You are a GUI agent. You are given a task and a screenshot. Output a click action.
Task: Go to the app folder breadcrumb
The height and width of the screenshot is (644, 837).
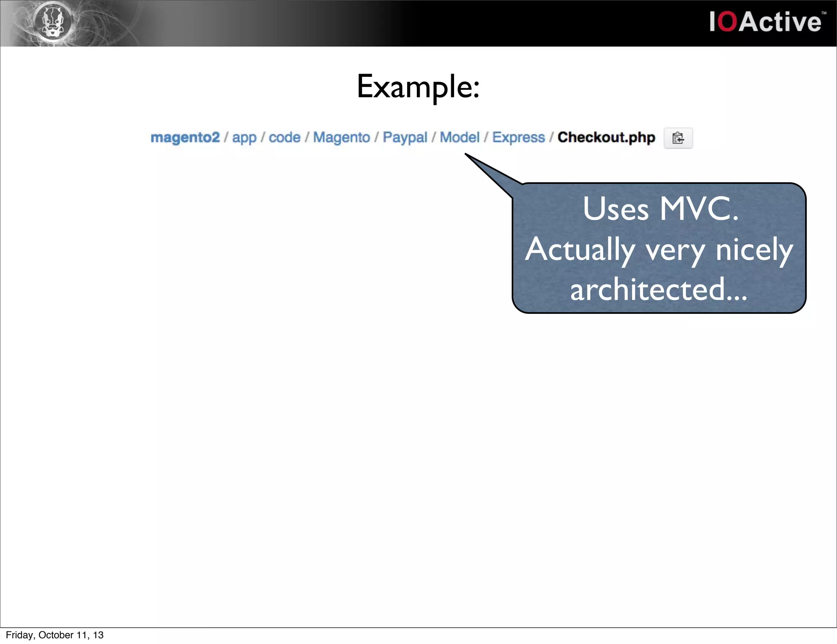pos(244,138)
